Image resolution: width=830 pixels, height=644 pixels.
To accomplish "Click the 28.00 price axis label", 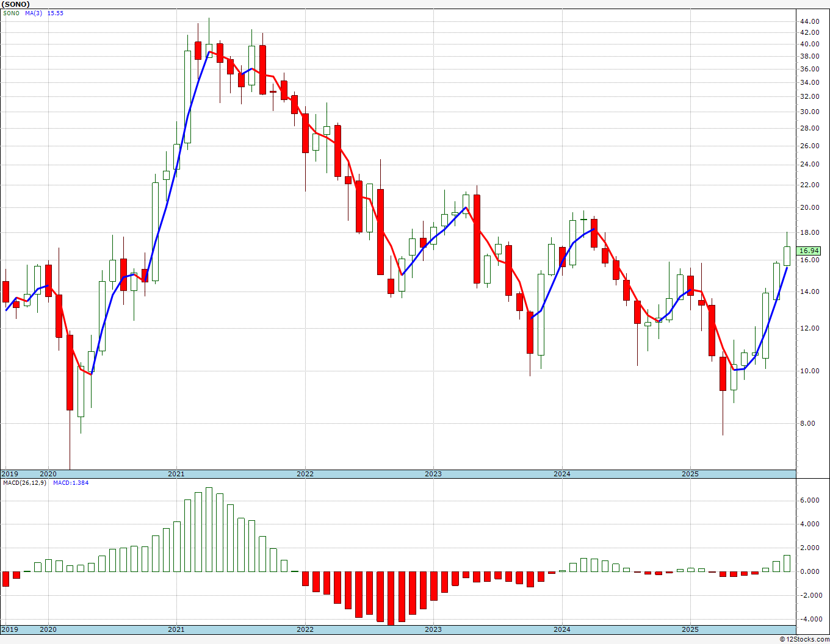I will 809,128.
